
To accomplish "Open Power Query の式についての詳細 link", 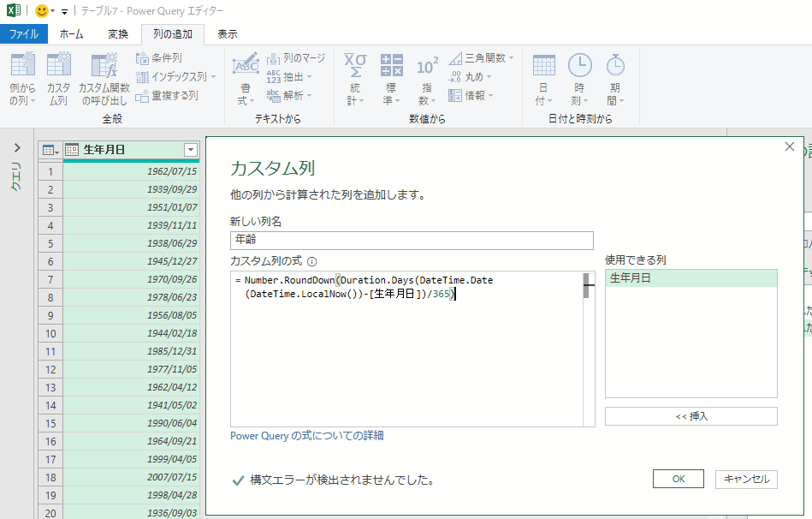I will (x=307, y=436).
